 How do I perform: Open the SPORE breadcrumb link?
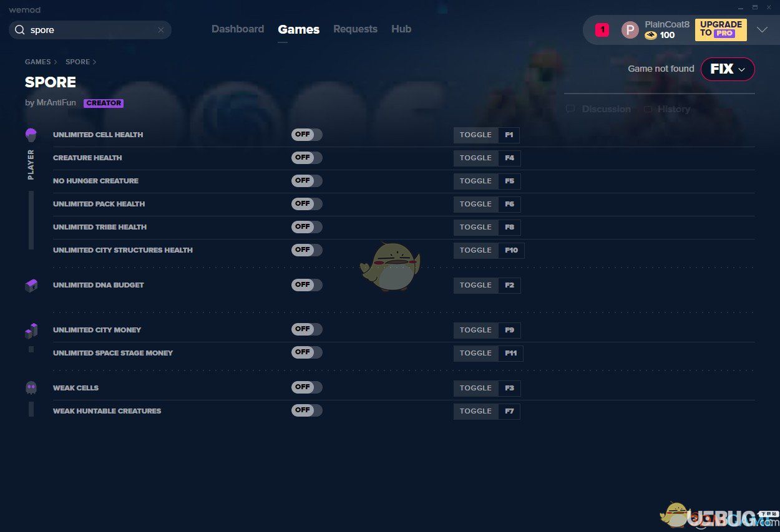click(78, 62)
